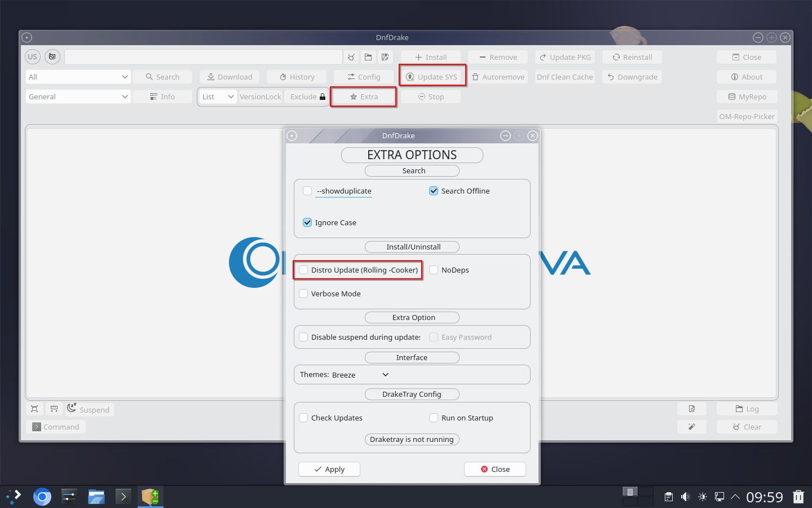
Task: Click the Search section header
Action: 412,170
